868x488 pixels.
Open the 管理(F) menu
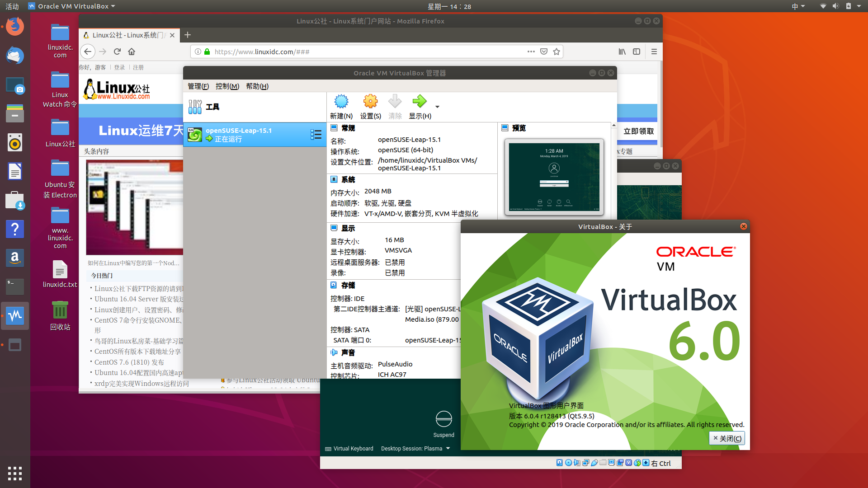click(198, 86)
